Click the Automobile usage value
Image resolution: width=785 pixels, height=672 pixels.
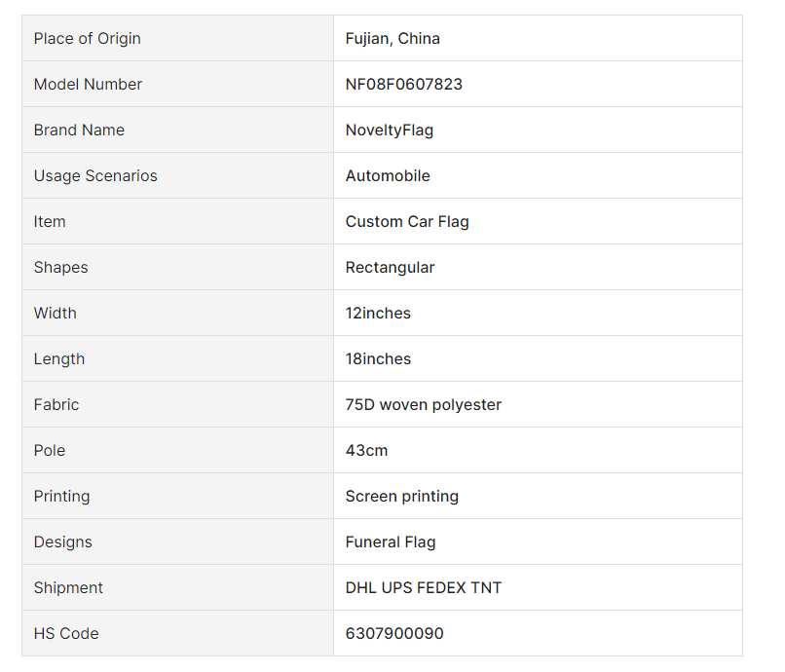pyautogui.click(x=388, y=176)
